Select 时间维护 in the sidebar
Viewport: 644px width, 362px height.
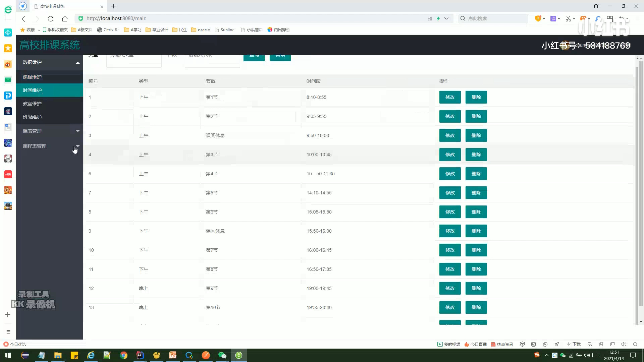pyautogui.click(x=50, y=90)
